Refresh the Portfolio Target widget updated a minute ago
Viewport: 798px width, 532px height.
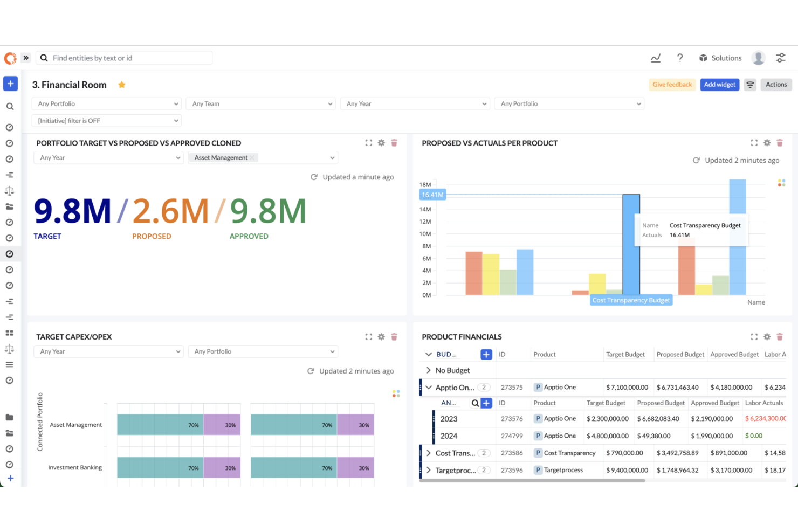(314, 177)
